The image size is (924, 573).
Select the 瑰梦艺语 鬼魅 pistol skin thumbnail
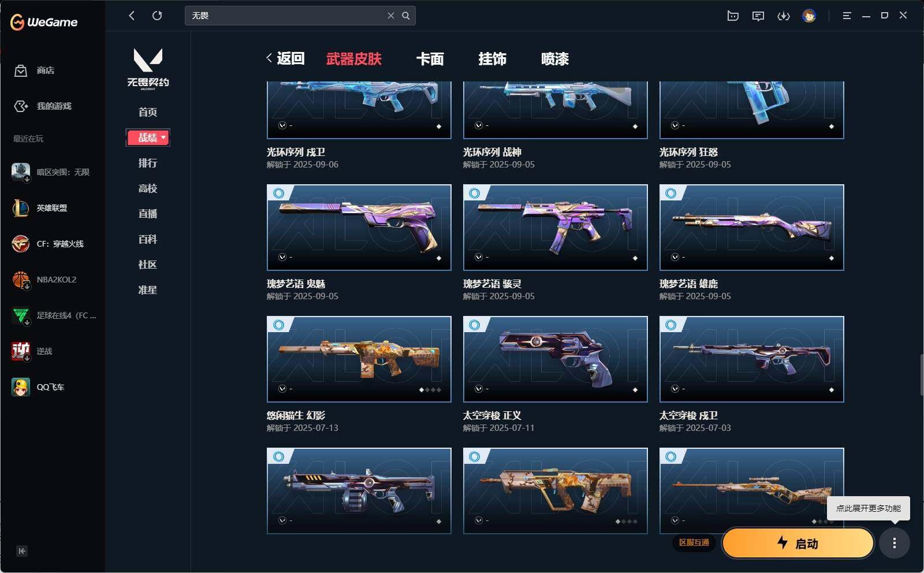tap(359, 228)
